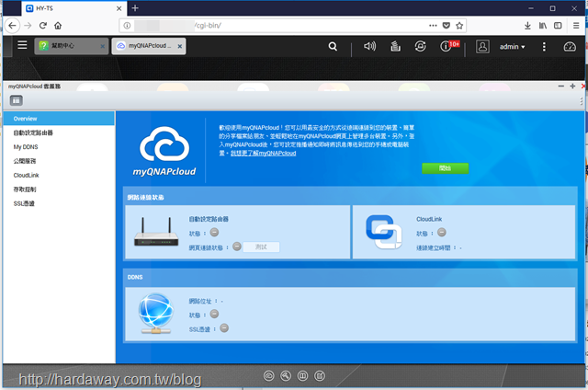Open auto router configuration sidebar item
Screen dimensions: 588x390
59,132
